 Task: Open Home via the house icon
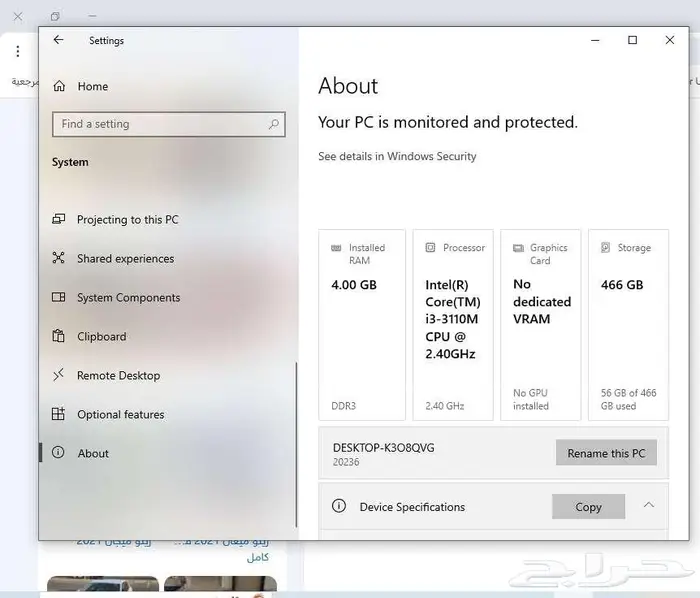tap(59, 87)
